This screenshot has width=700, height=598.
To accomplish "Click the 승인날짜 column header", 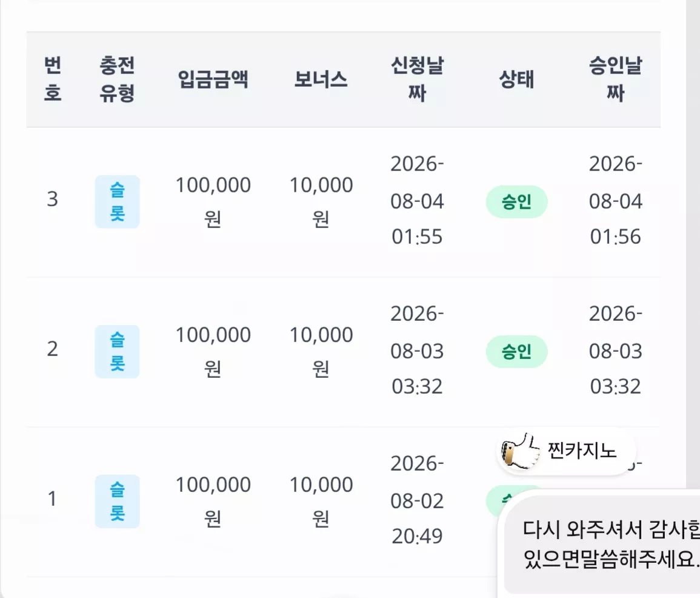I will click(x=616, y=79).
